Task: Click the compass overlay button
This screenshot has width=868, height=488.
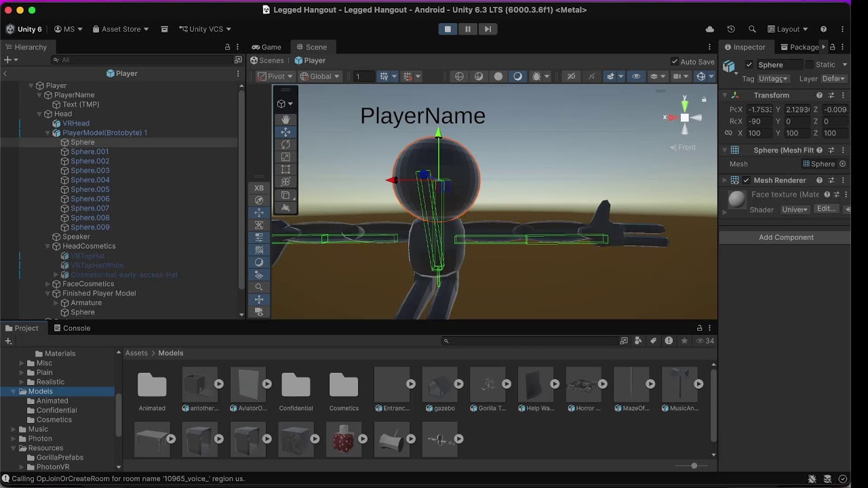Action: pos(259,200)
